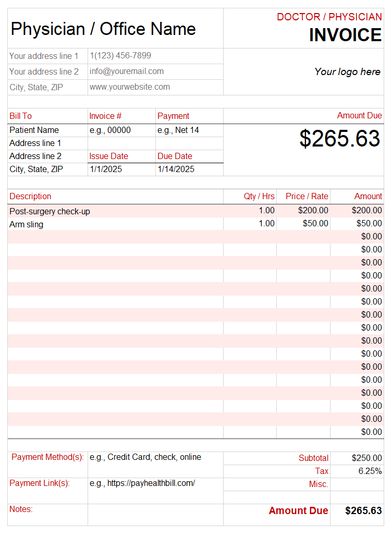The width and height of the screenshot is (392, 536).
Task: Click the Physician / Office Name title field
Action: 103,29
